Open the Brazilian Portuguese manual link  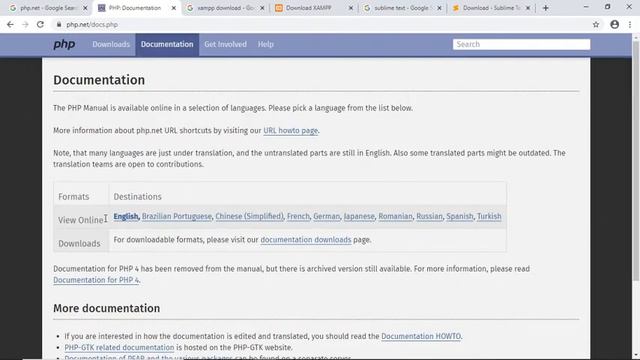[177, 216]
